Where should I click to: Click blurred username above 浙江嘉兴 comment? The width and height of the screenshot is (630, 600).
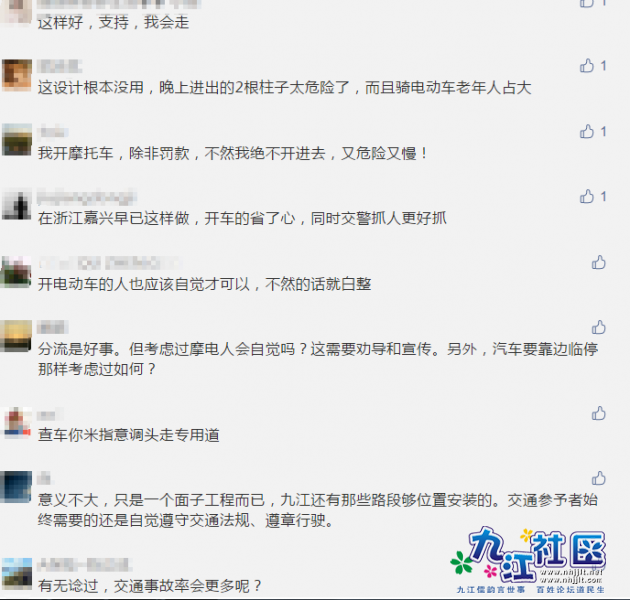[x=86, y=198]
